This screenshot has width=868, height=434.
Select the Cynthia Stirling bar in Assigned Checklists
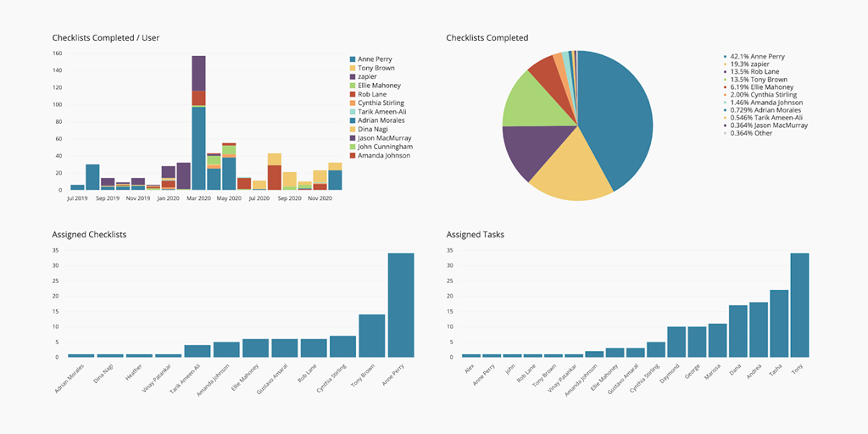tap(342, 346)
